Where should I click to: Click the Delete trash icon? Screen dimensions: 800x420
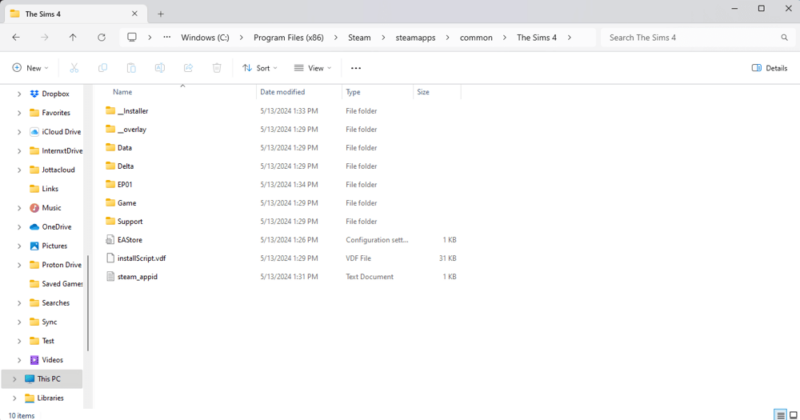tap(217, 68)
